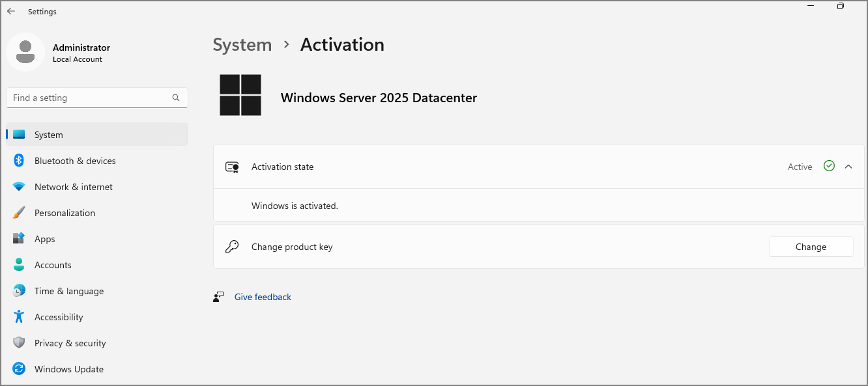Go to Network & internet settings
The width and height of the screenshot is (868, 386).
pos(97,187)
